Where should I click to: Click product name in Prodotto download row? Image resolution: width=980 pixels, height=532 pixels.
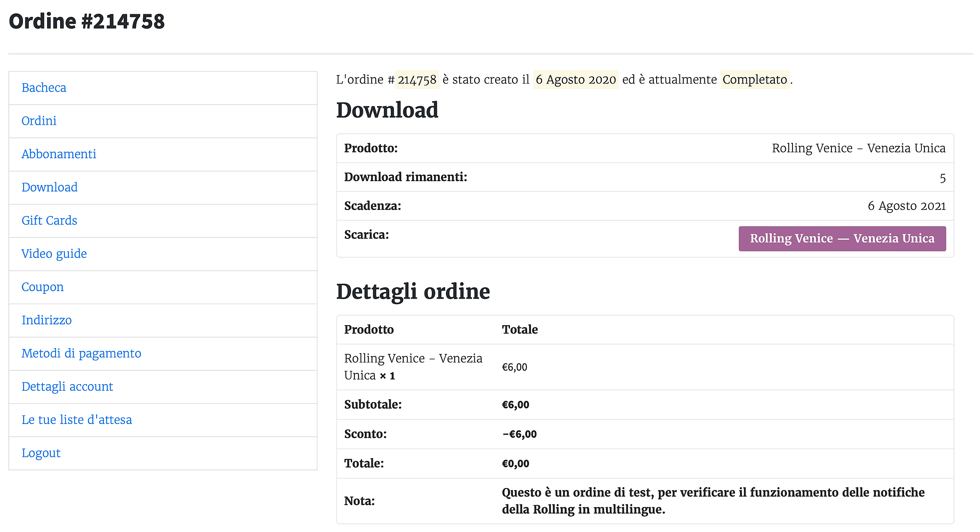[x=859, y=148]
